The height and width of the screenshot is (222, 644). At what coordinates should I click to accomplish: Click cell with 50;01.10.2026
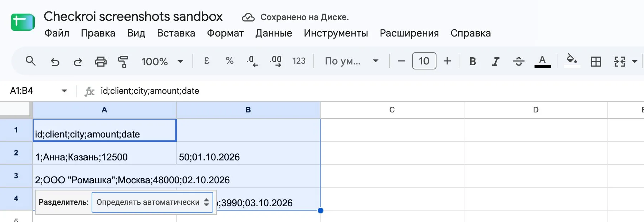pyautogui.click(x=248, y=153)
